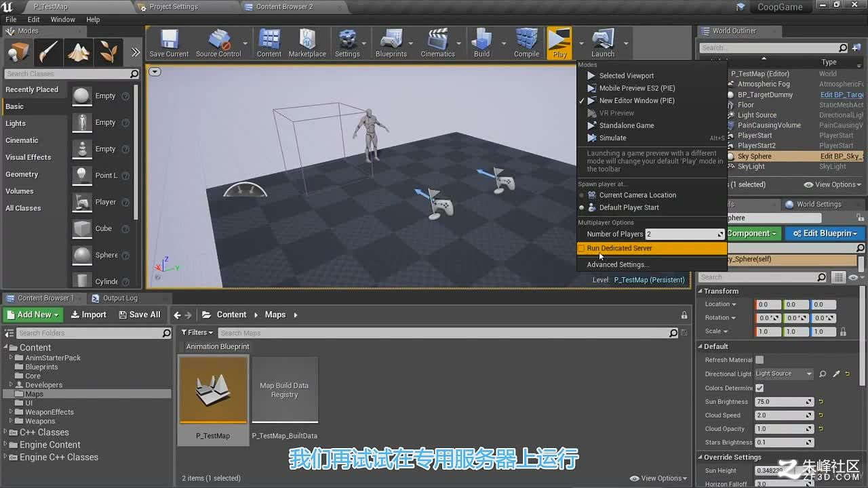Expand the C++ Classes tree node

6,432
